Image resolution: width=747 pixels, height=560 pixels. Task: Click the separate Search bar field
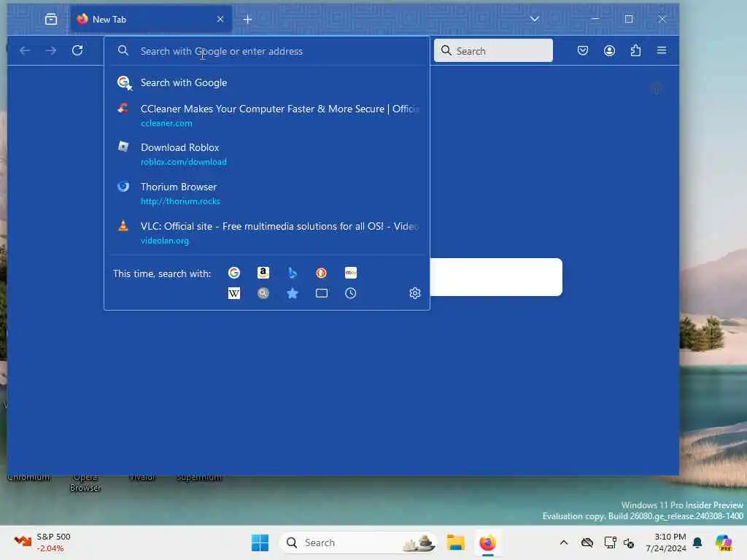(493, 50)
